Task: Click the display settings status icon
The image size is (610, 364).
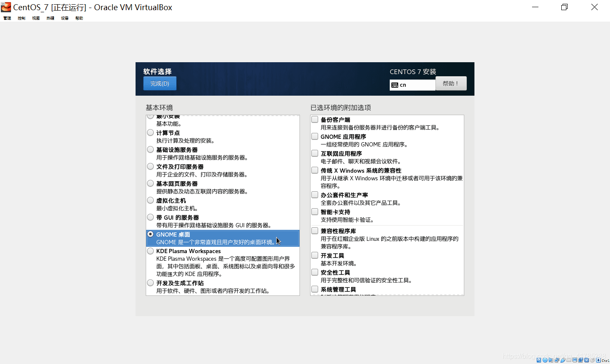Action: [575, 360]
